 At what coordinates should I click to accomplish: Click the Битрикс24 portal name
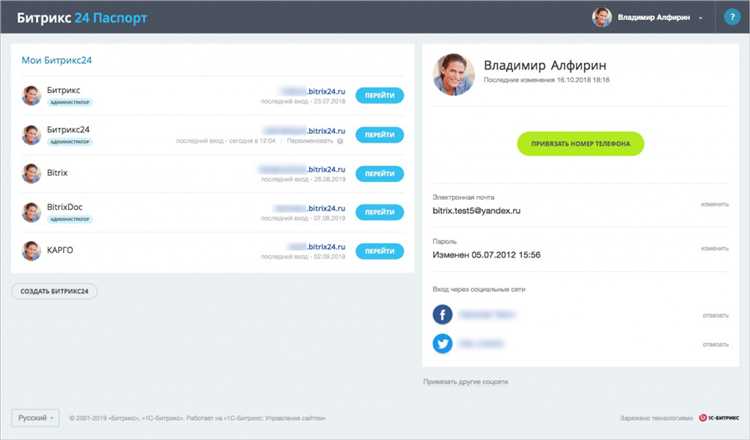tap(68, 129)
